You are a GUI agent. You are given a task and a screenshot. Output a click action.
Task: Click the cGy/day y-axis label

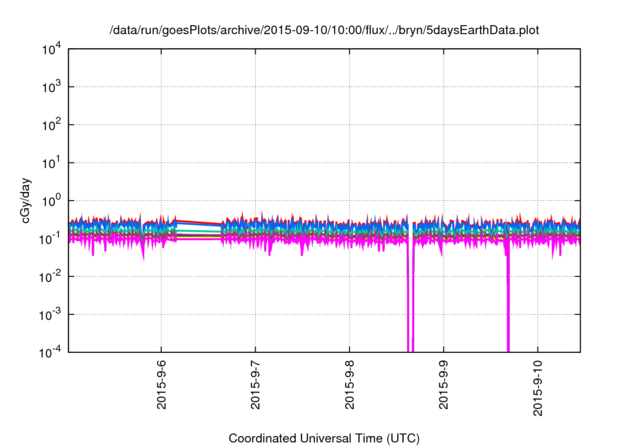point(25,200)
